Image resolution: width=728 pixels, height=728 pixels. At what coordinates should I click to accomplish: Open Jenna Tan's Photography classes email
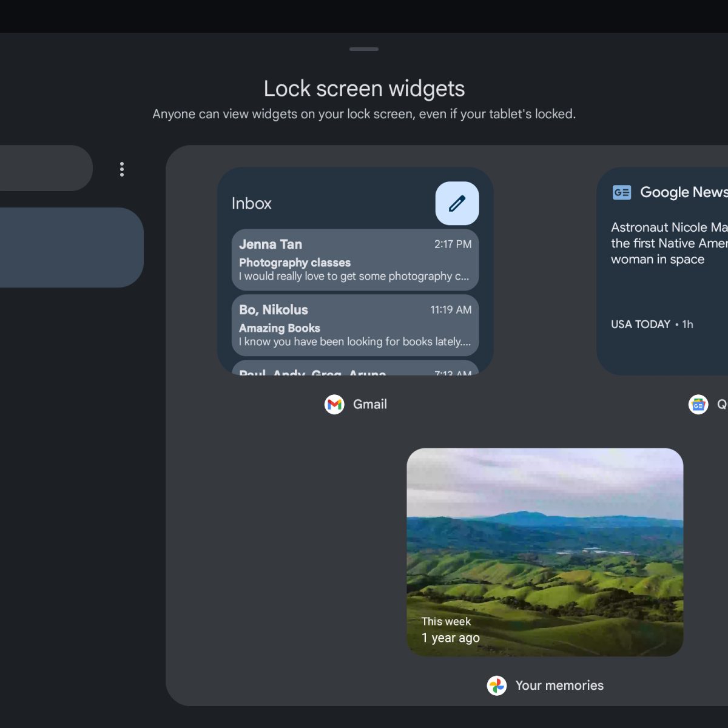(x=355, y=260)
